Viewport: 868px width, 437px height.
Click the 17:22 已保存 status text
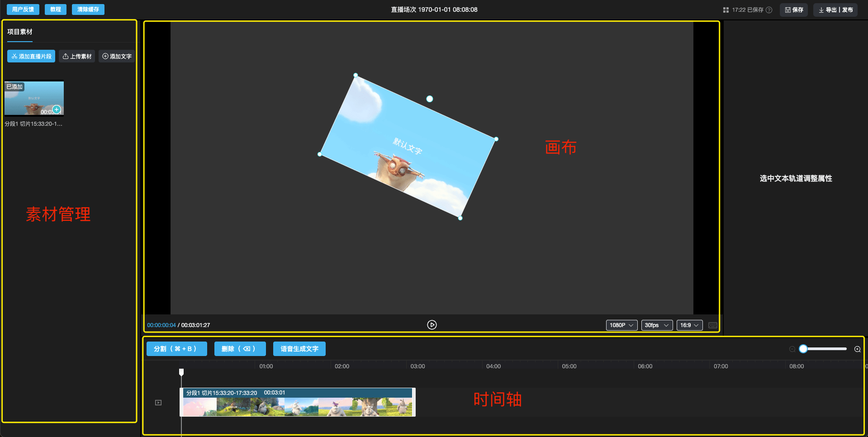pyautogui.click(x=748, y=9)
